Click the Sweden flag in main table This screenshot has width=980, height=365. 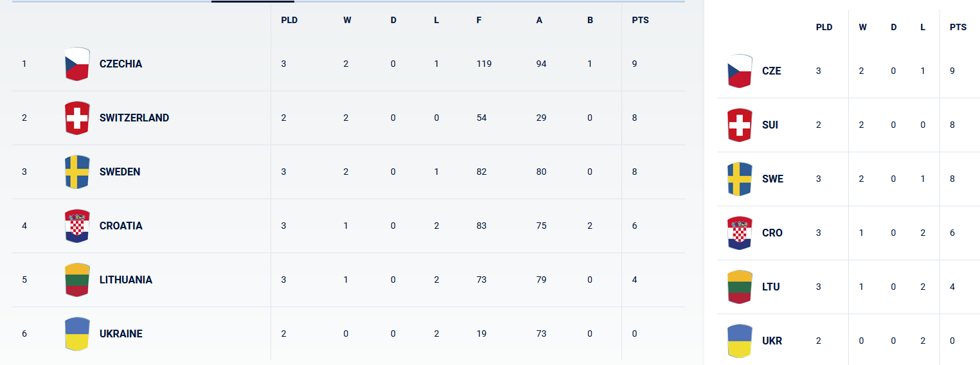point(77,172)
